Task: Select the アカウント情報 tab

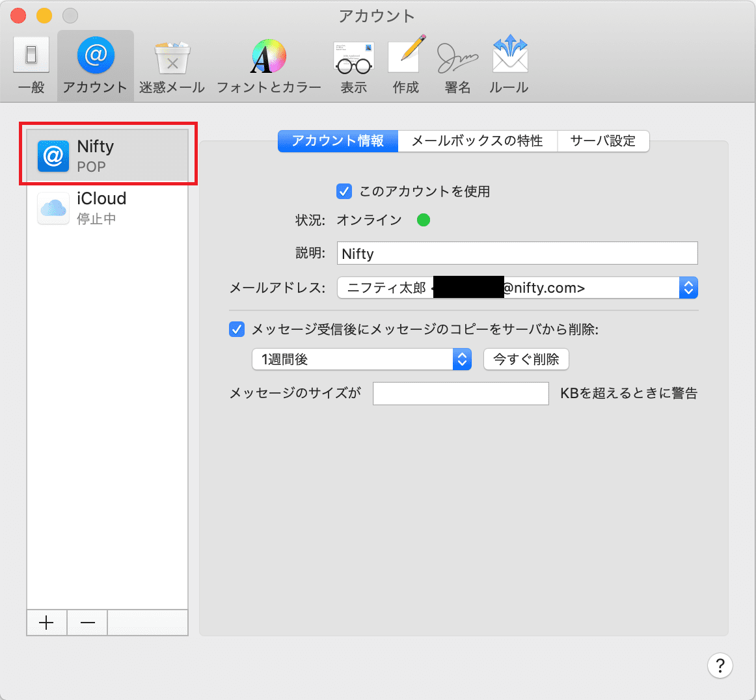Action: coord(338,141)
